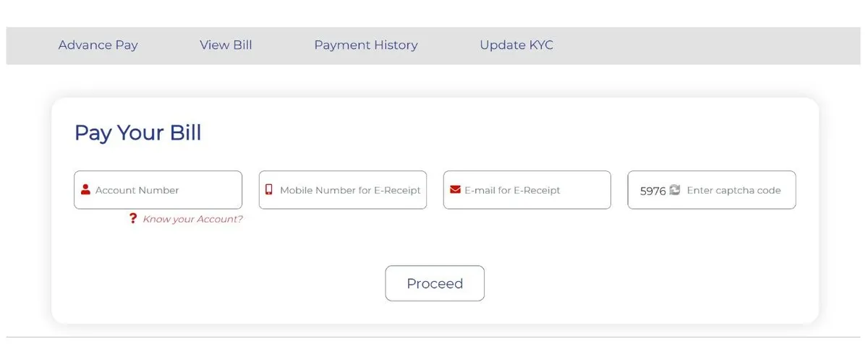868x362 pixels.
Task: Go to View Bill
Action: [226, 45]
